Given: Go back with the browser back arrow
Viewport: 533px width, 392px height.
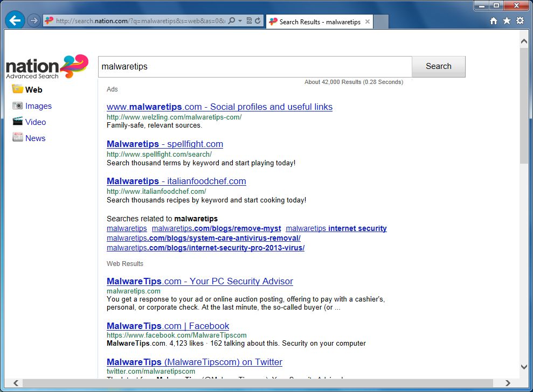Looking at the screenshot, I should click(15, 20).
